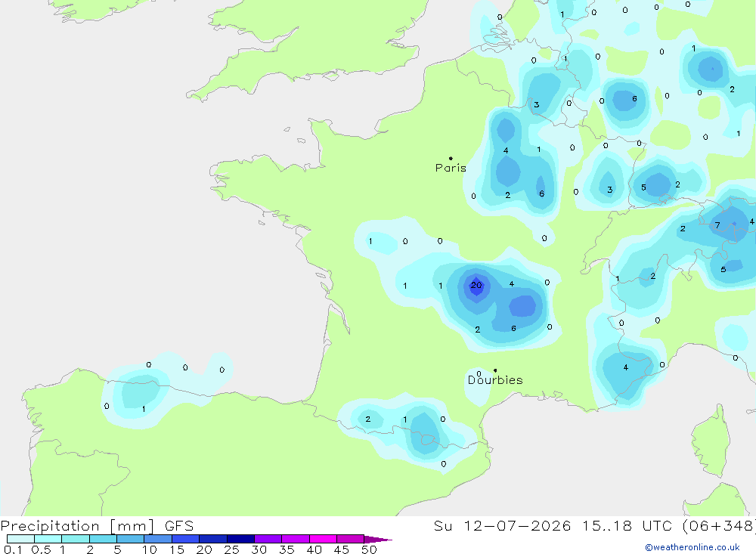Click the 20 mm value on the map

click(476, 285)
